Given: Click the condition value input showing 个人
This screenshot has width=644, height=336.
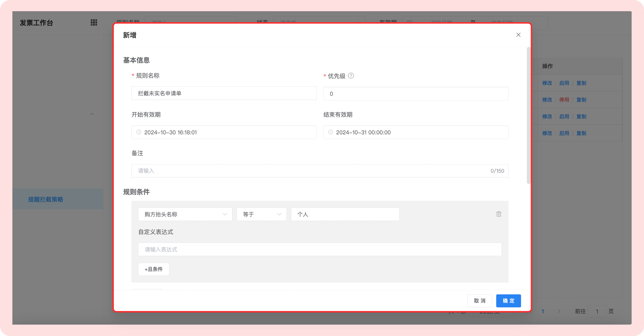Looking at the screenshot, I should coord(345,214).
